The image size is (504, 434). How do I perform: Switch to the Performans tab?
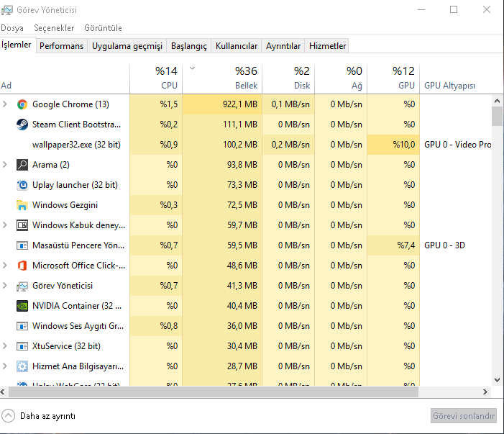61,46
